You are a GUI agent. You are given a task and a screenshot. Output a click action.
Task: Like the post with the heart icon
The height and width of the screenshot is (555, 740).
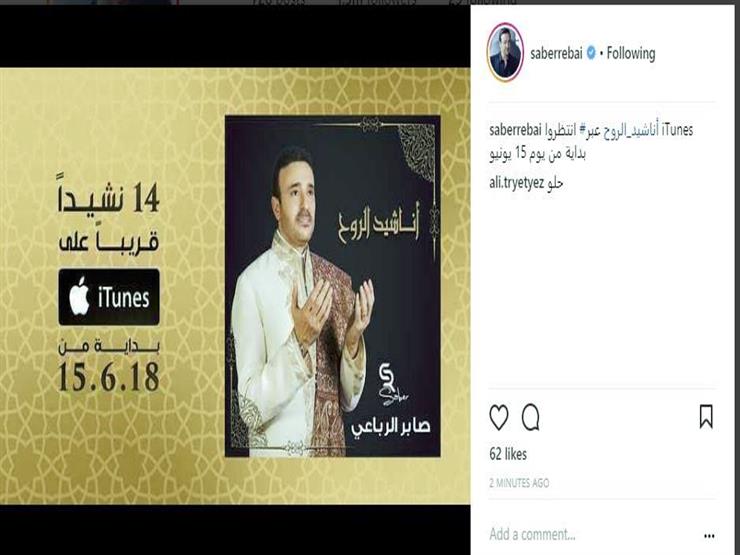click(x=499, y=417)
